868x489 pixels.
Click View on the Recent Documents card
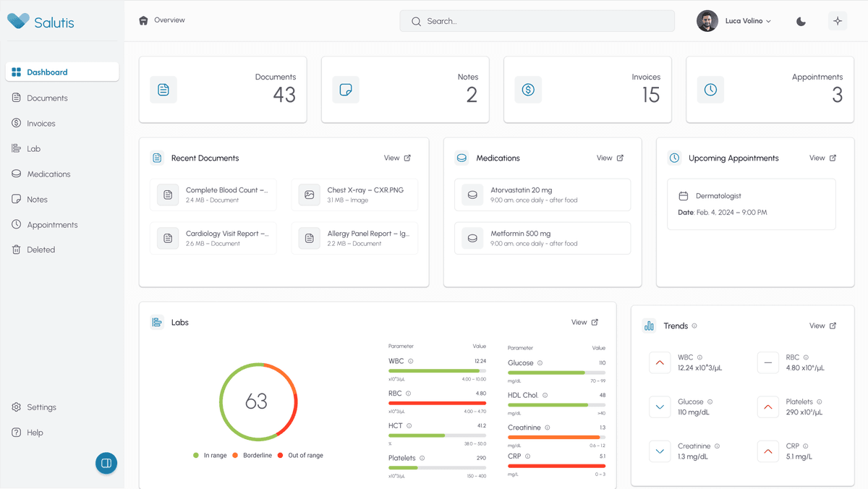396,158
